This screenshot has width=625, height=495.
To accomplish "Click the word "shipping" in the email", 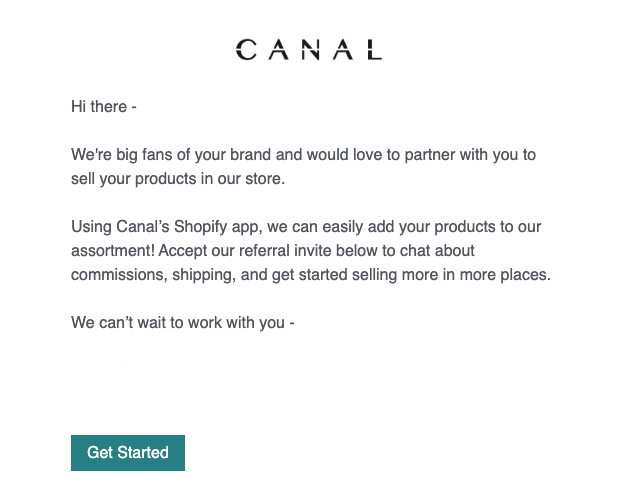I will (208, 274).
